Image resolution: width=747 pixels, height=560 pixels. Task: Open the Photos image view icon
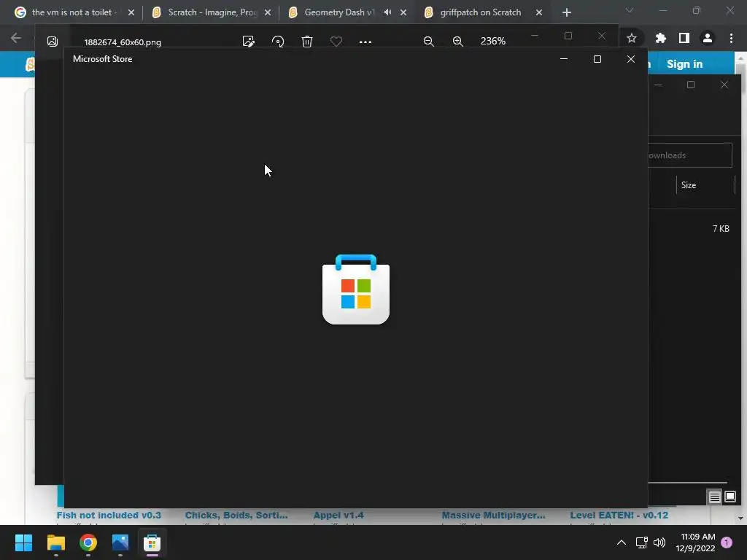click(53, 42)
